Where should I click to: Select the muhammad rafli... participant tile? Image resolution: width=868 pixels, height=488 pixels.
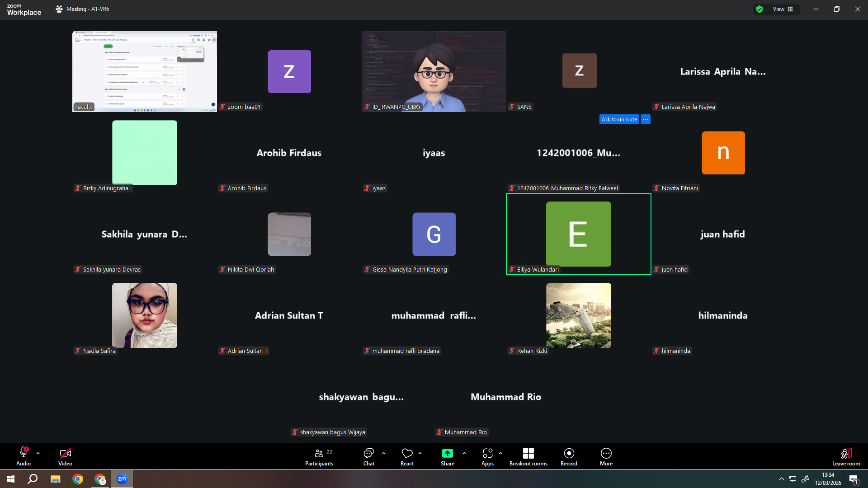(x=434, y=315)
